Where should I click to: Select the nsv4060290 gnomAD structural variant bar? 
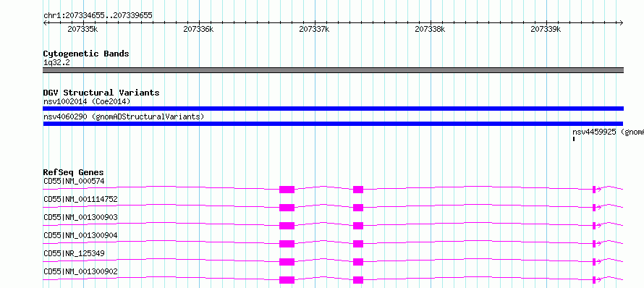tap(333, 124)
